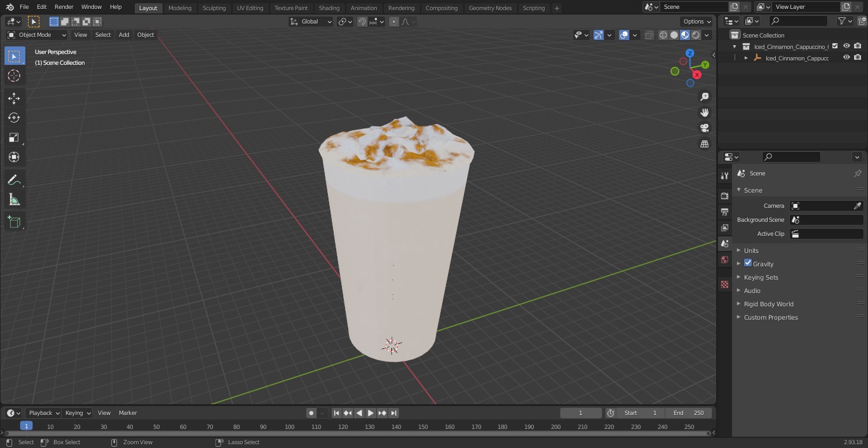This screenshot has width=868, height=448.
Task: Hide the Iced_Cinnamon_Cappuccino collection via eye icon
Action: pyautogui.click(x=846, y=46)
